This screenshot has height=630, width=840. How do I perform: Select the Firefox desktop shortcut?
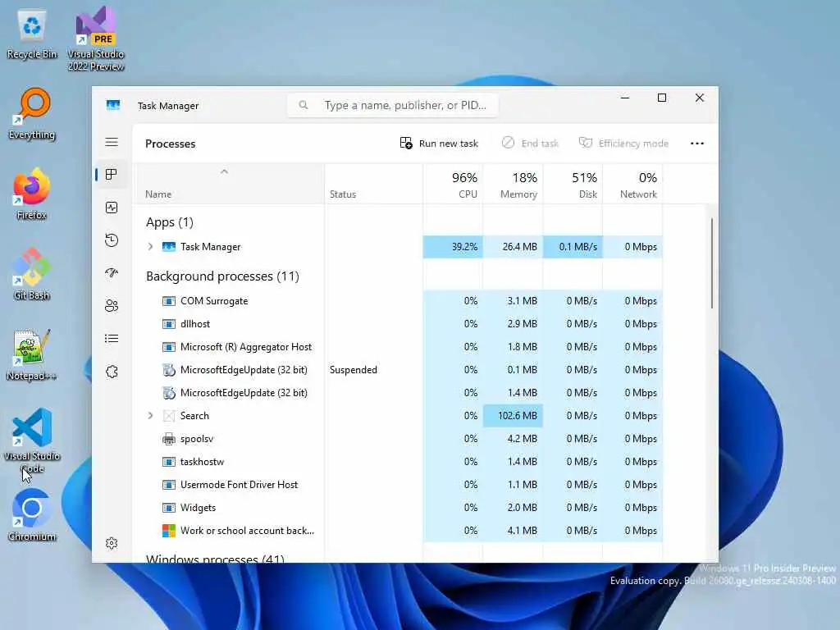pos(32,194)
